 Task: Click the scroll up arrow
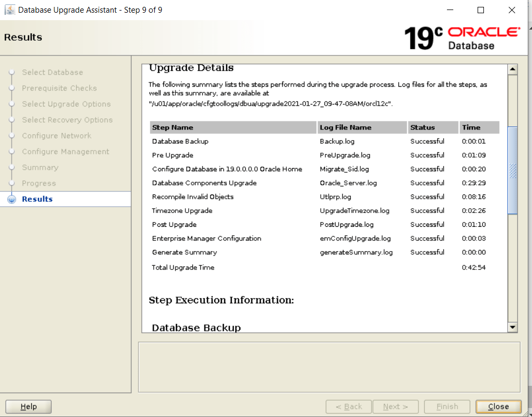pos(512,70)
